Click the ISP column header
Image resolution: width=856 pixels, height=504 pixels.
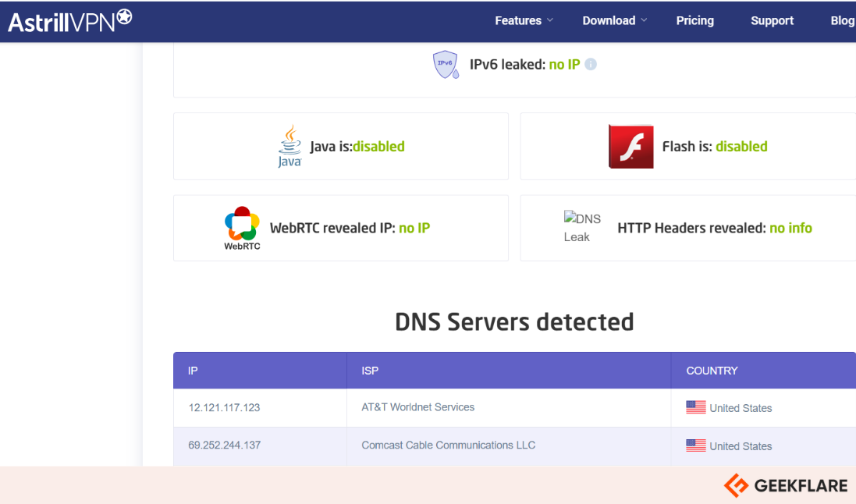(x=370, y=371)
